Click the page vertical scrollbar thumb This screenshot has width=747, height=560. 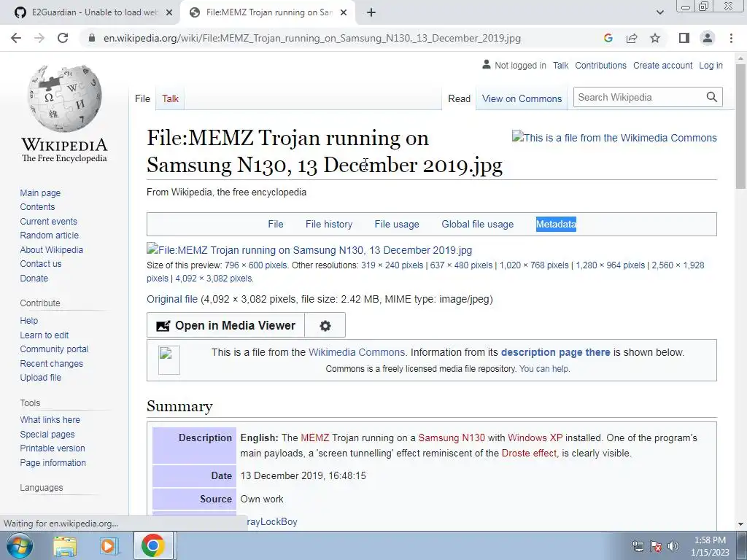[x=740, y=125]
